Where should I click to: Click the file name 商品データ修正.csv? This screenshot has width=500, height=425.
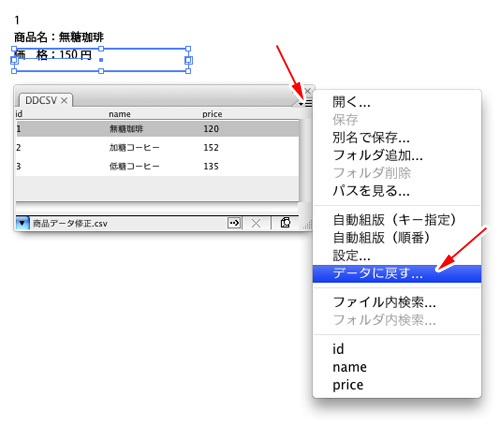pyautogui.click(x=70, y=223)
